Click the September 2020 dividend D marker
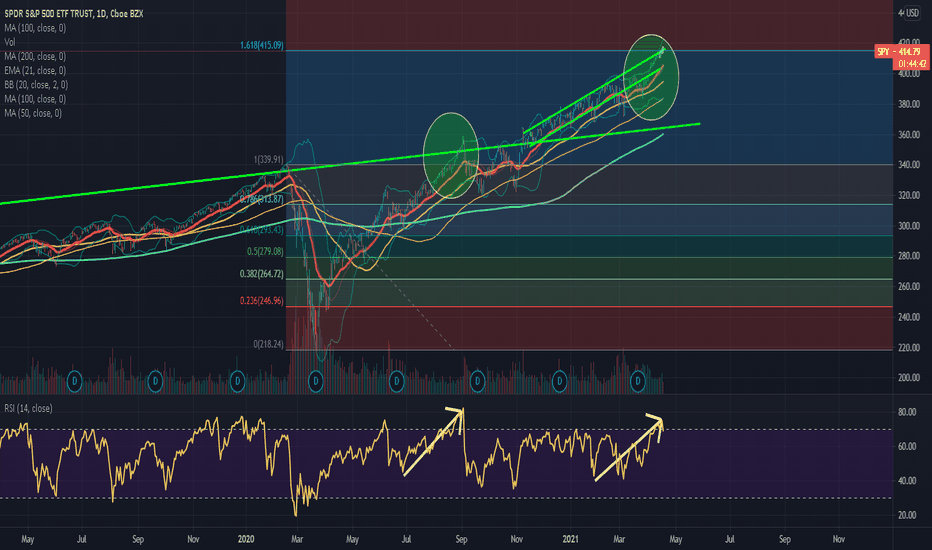This screenshot has height=550, width=932. (477, 381)
